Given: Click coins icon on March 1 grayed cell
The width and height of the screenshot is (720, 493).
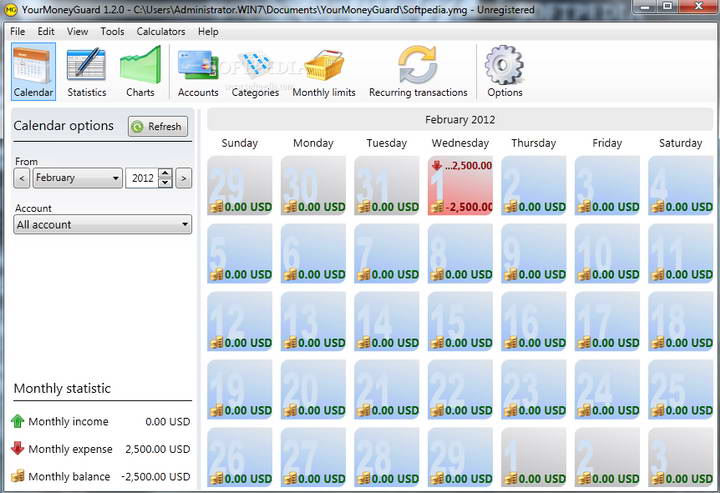Looking at the screenshot, I should (x=510, y=478).
